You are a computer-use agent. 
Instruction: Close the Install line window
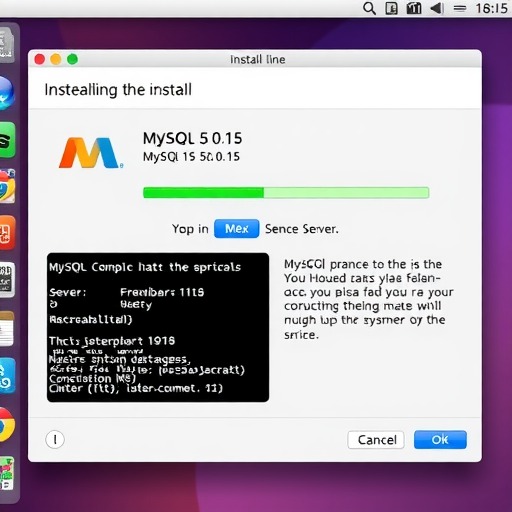(x=40, y=59)
